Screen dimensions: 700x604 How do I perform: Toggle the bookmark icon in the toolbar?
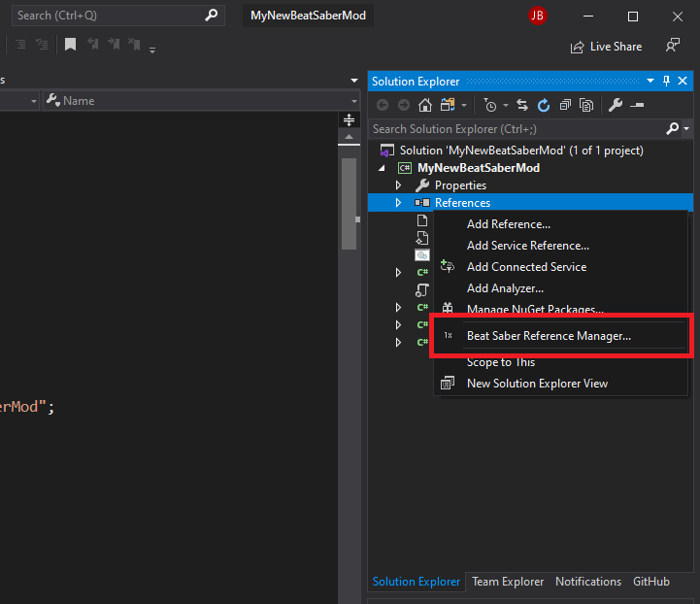(x=71, y=45)
